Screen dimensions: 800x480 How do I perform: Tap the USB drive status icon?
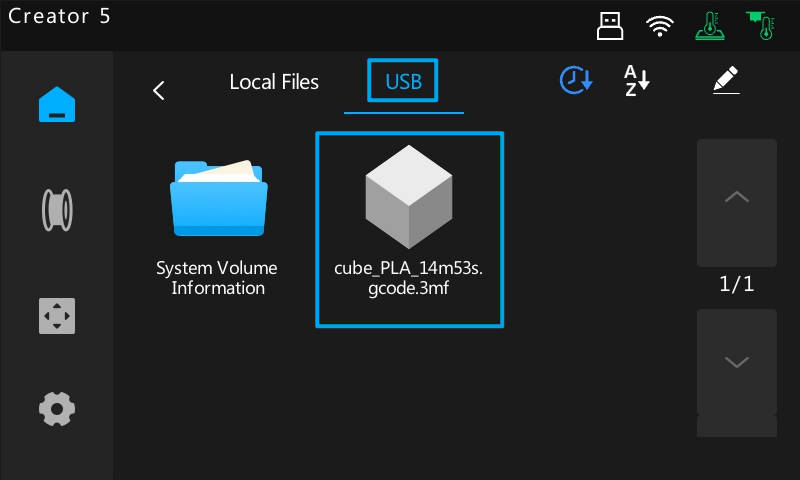(610, 26)
